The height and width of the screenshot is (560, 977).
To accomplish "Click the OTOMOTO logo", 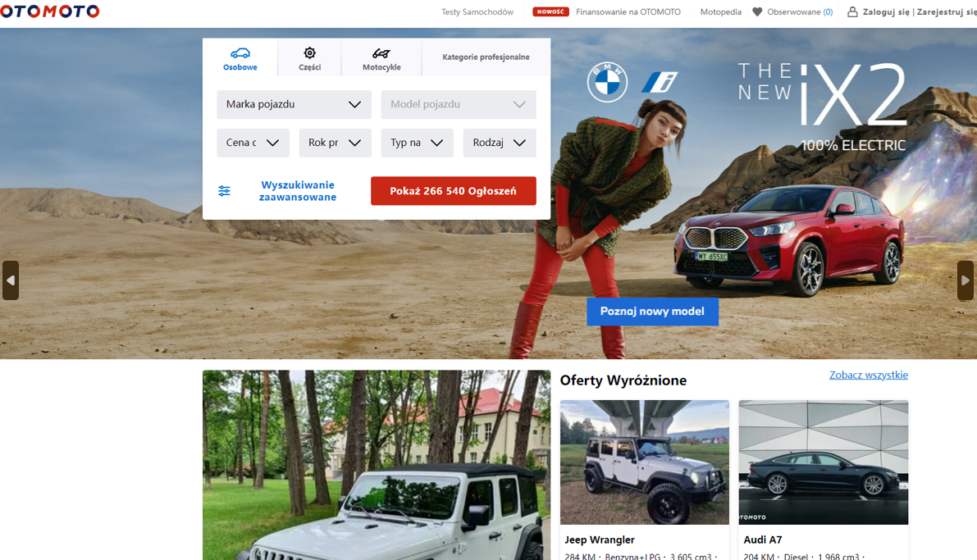I will [50, 11].
